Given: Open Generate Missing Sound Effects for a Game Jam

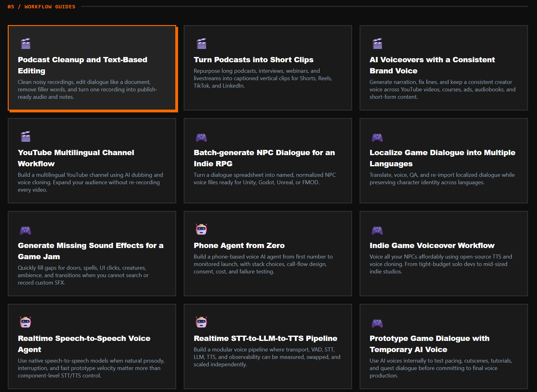Looking at the screenshot, I should coord(90,251).
